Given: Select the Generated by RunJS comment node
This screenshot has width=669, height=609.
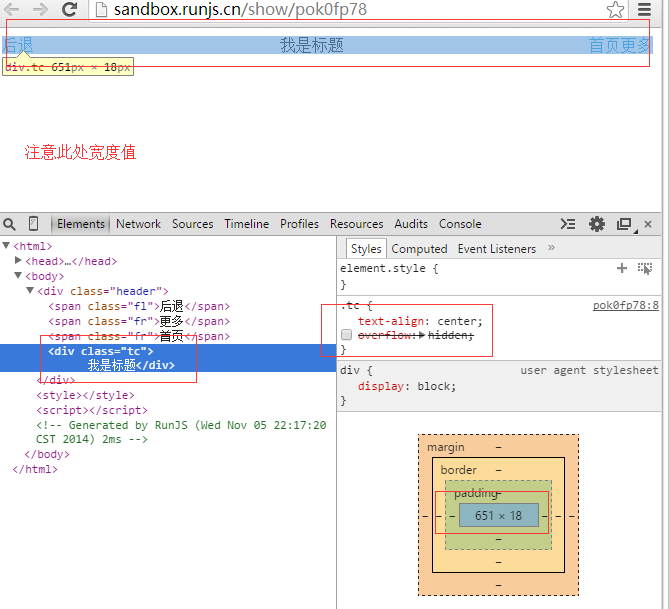Looking at the screenshot, I should pyautogui.click(x=181, y=432).
